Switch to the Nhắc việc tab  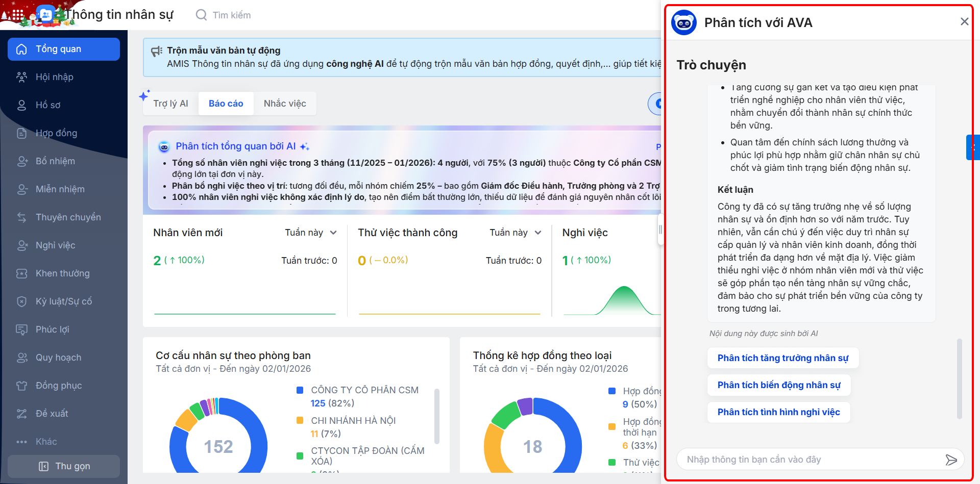click(285, 104)
